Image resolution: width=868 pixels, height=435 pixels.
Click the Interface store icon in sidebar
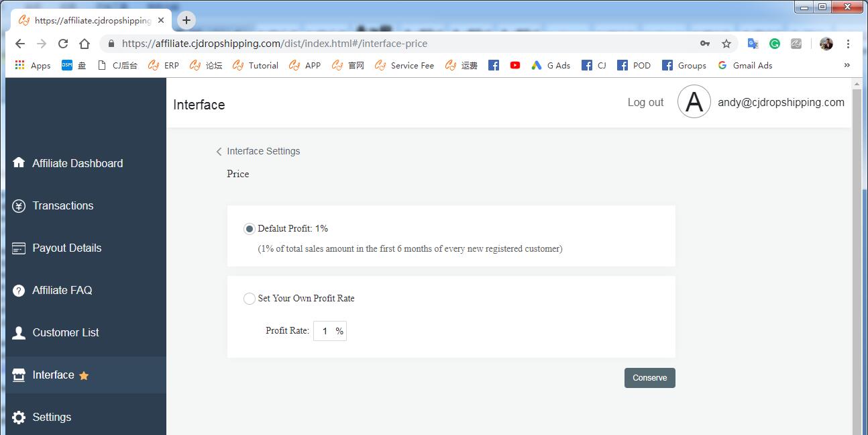(19, 375)
